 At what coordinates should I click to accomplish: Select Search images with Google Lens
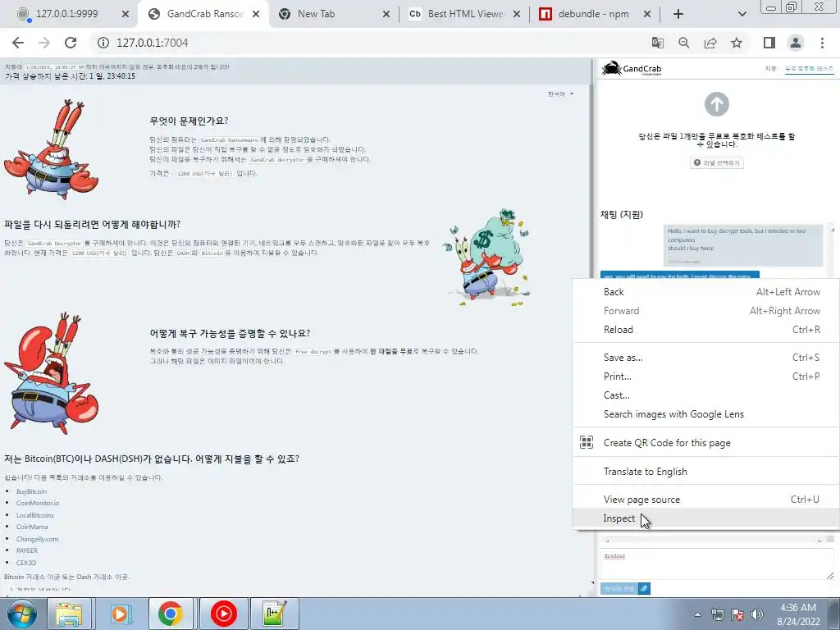pyautogui.click(x=706, y=414)
